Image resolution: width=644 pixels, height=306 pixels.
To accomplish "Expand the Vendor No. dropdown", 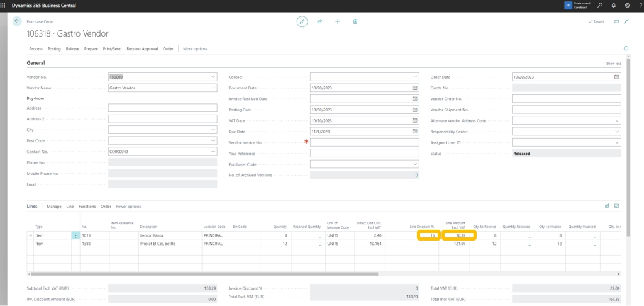I will pyautogui.click(x=213, y=77).
